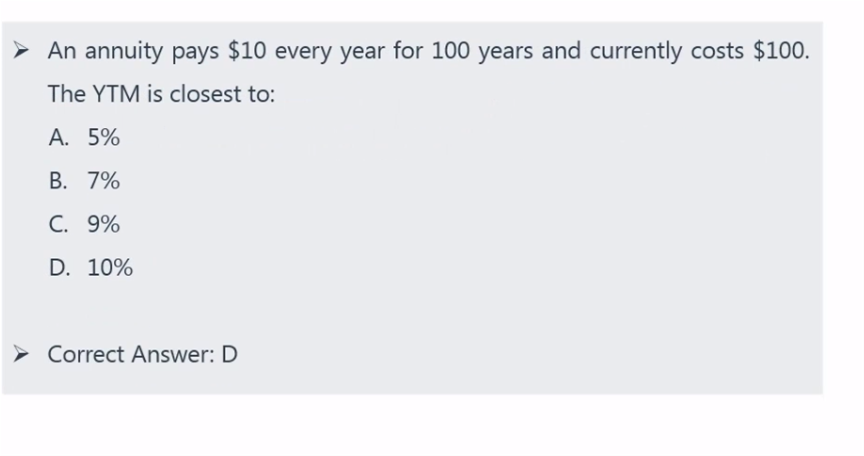
Task: Click the '$100.' cost at the question's end
Action: click(781, 51)
